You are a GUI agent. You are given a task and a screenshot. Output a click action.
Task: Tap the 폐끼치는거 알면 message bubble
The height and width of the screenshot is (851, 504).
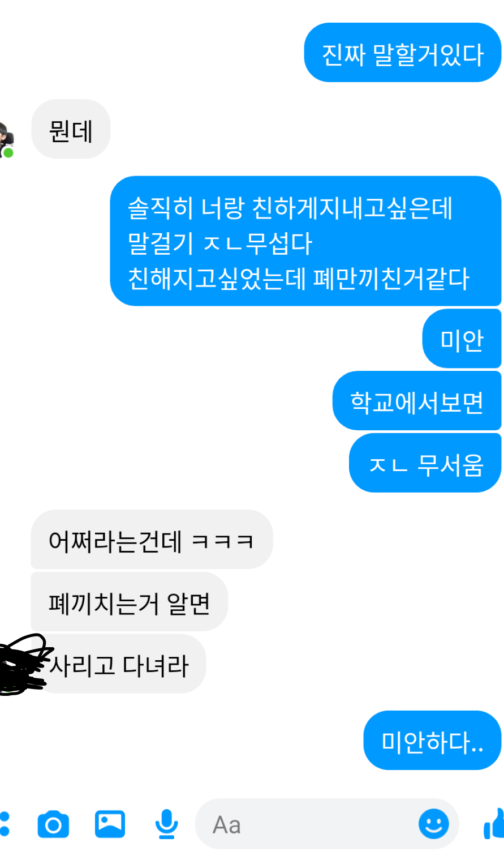(130, 602)
